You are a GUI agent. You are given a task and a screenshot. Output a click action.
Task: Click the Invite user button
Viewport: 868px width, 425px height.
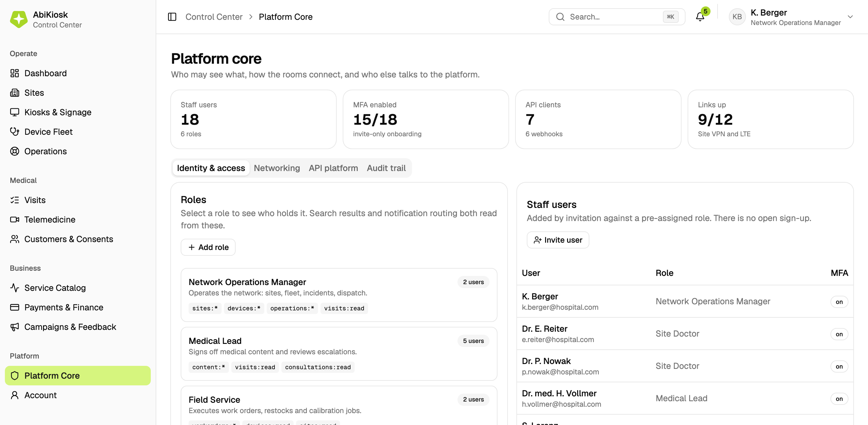tap(558, 240)
